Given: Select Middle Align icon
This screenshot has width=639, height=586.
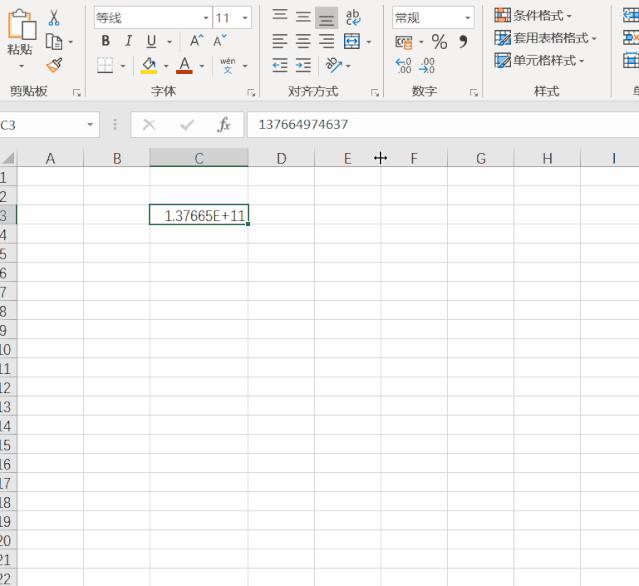Looking at the screenshot, I should (303, 17).
